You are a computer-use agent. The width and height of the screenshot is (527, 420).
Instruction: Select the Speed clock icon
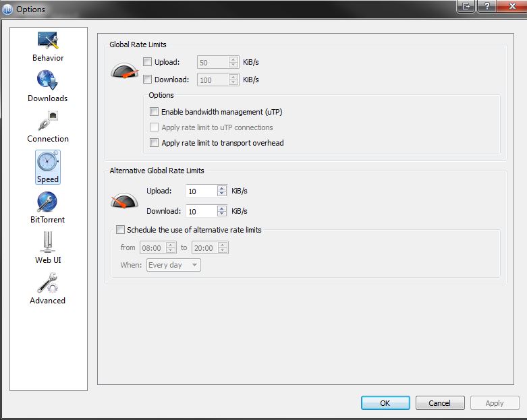(x=48, y=161)
